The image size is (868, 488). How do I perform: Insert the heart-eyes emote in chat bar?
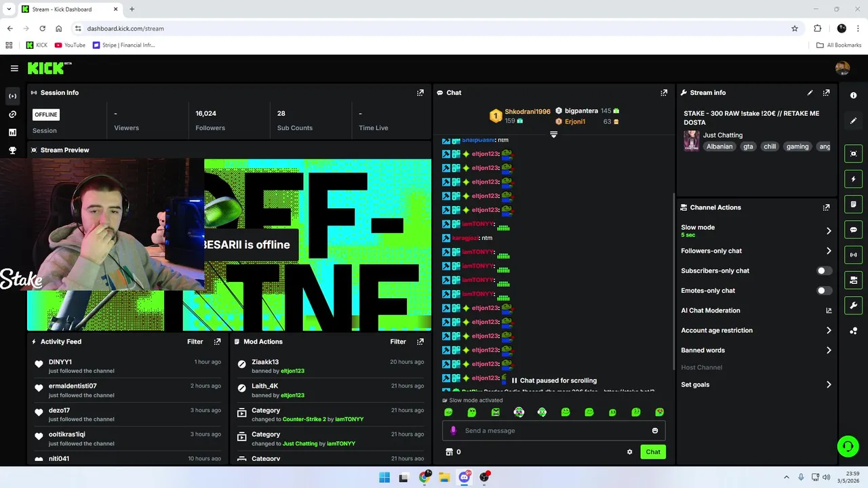[659, 412]
